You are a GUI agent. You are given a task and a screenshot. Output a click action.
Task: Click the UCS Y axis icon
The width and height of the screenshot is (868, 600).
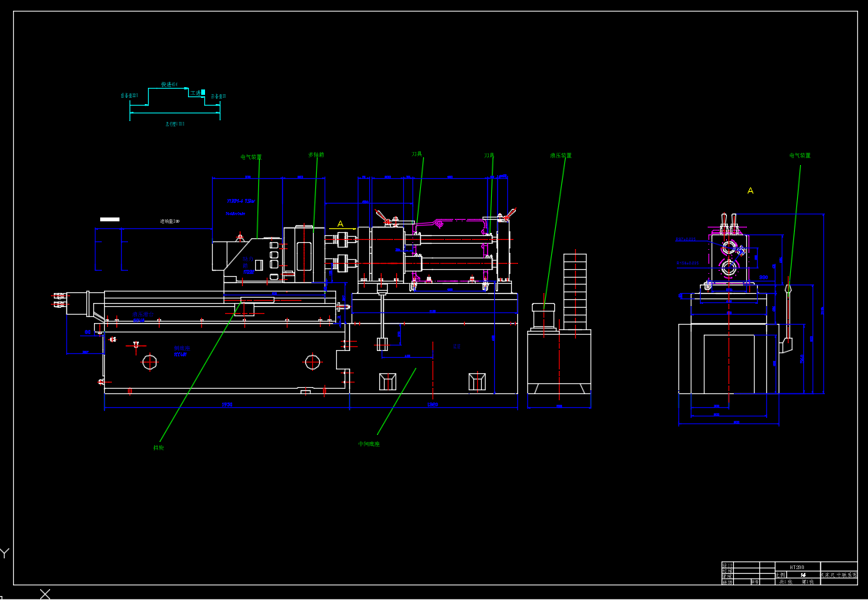5,553
